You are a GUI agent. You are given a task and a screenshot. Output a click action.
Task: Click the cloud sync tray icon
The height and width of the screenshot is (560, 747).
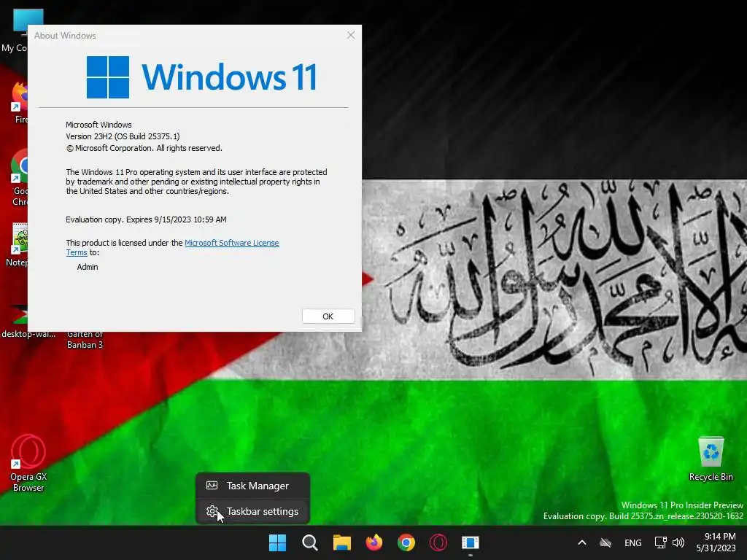coord(605,542)
